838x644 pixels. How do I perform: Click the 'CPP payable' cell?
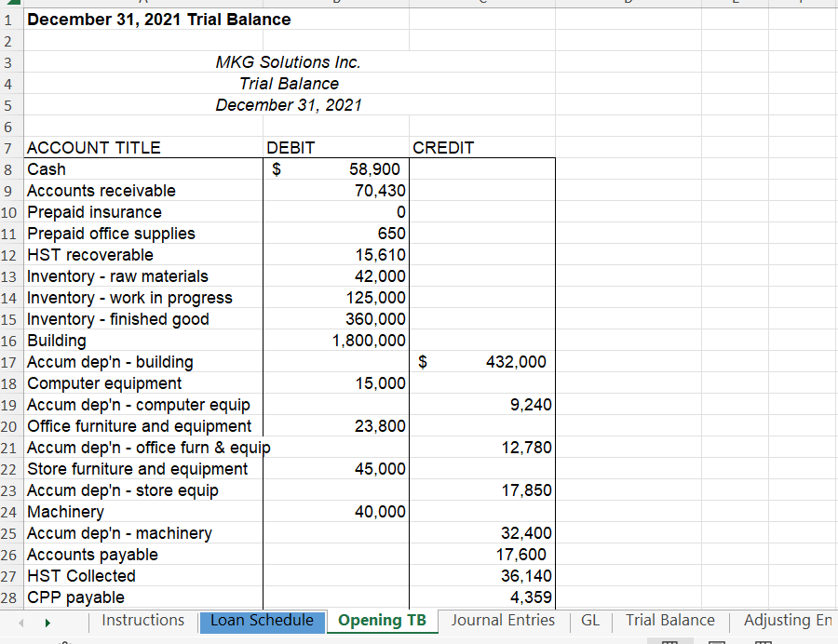point(143,597)
